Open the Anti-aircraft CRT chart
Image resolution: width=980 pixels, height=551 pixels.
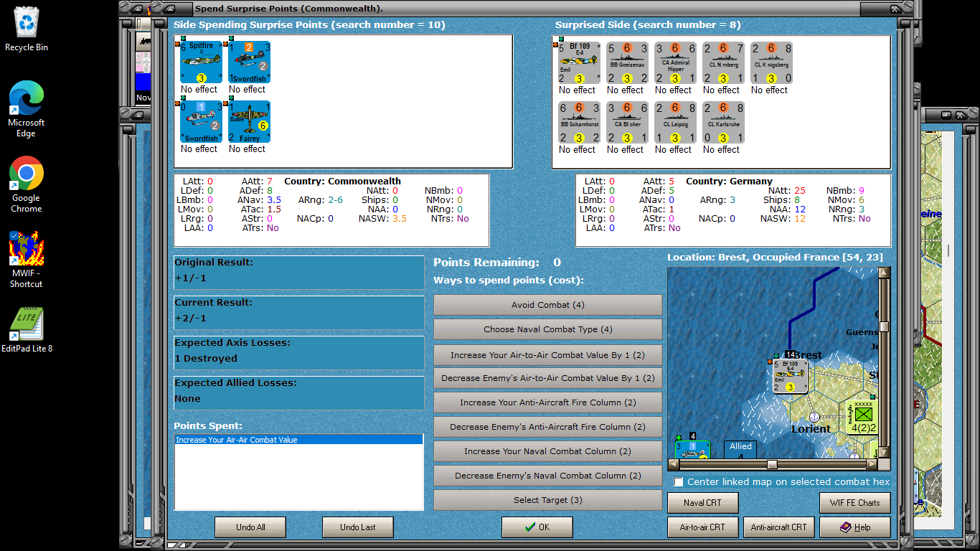tap(779, 527)
